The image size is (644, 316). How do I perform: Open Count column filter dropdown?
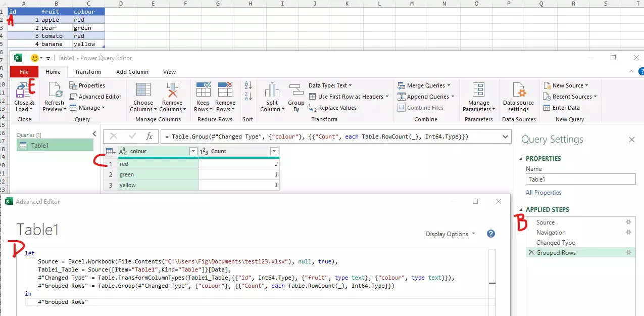point(274,151)
